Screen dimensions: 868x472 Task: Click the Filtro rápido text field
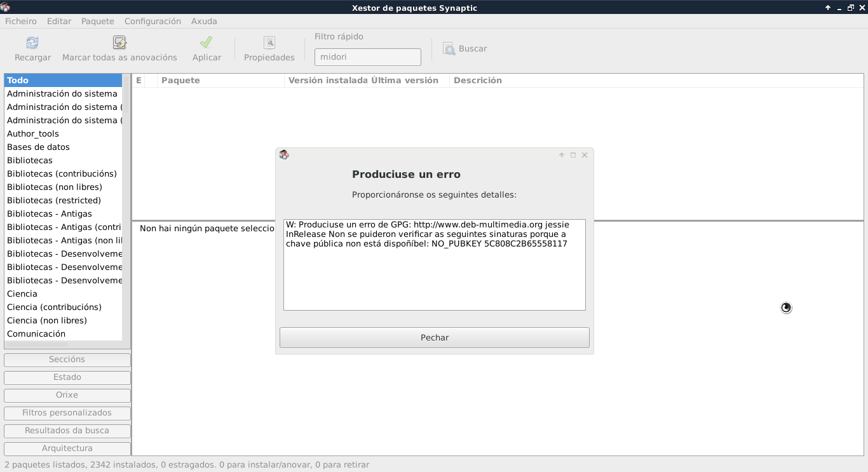click(x=367, y=57)
